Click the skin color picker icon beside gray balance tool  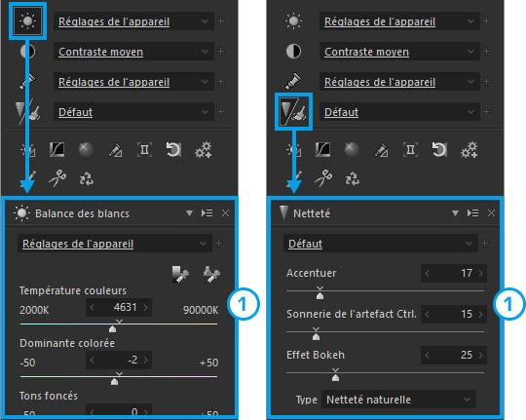[211, 275]
